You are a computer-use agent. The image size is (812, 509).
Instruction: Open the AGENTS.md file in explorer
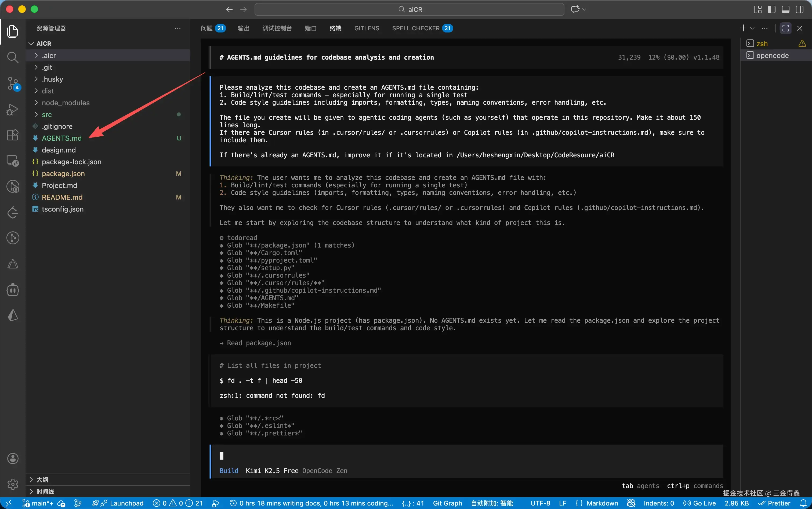pyautogui.click(x=61, y=138)
